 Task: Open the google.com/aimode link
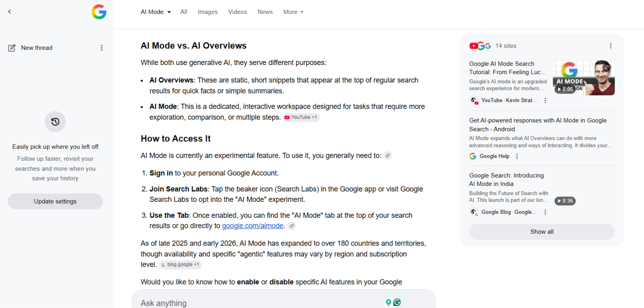(x=253, y=226)
